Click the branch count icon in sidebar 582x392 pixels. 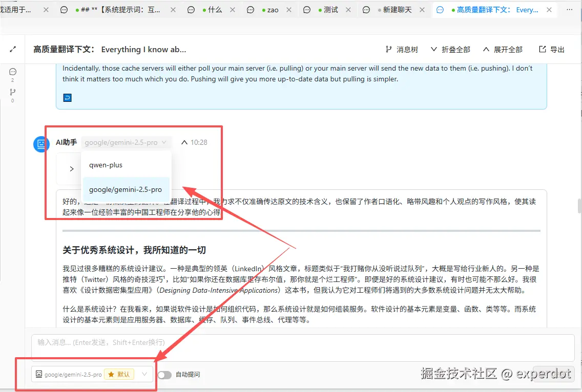tap(13, 92)
